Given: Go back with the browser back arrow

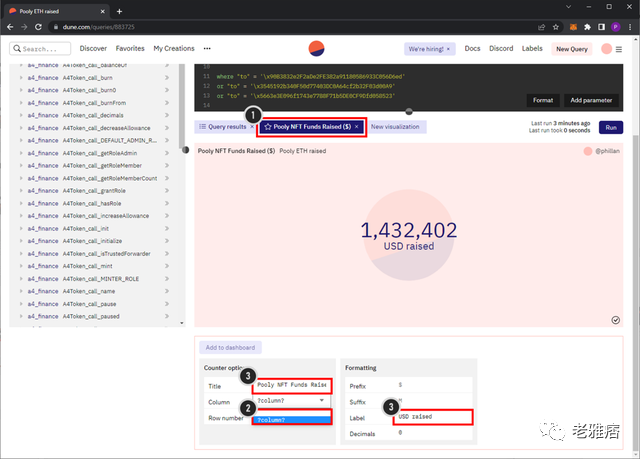Looking at the screenshot, I should (x=10, y=27).
